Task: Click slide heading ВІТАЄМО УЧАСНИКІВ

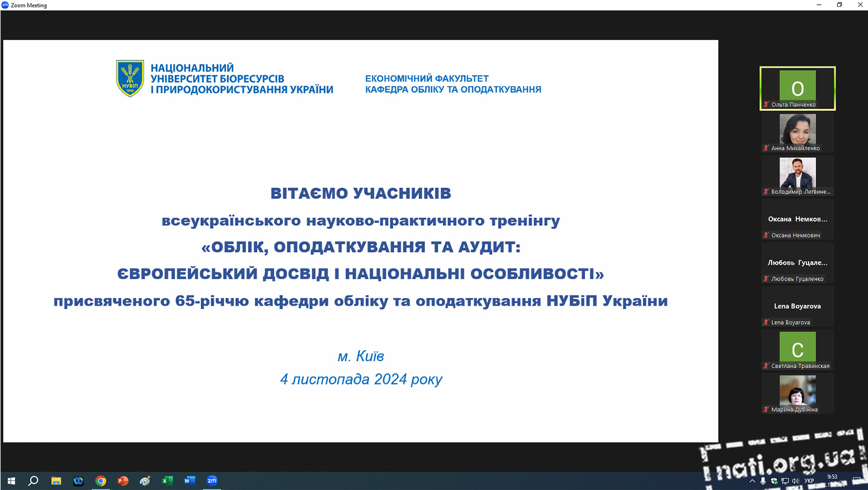Action: 360,193
